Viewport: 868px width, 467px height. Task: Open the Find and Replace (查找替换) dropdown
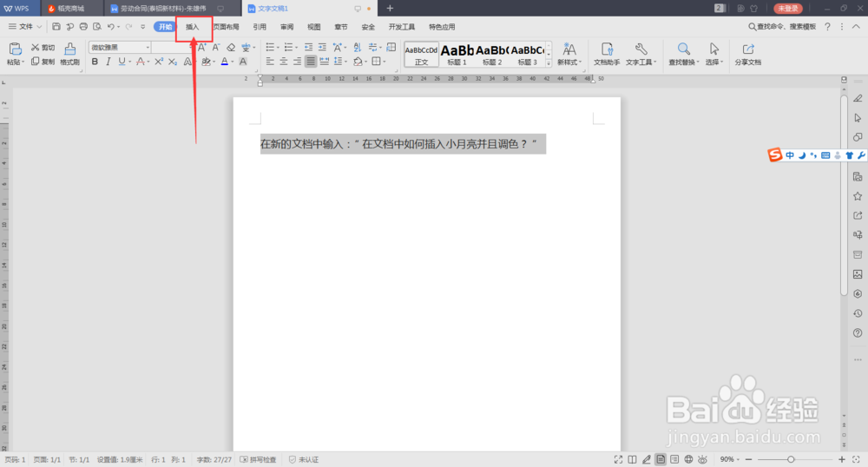684,62
